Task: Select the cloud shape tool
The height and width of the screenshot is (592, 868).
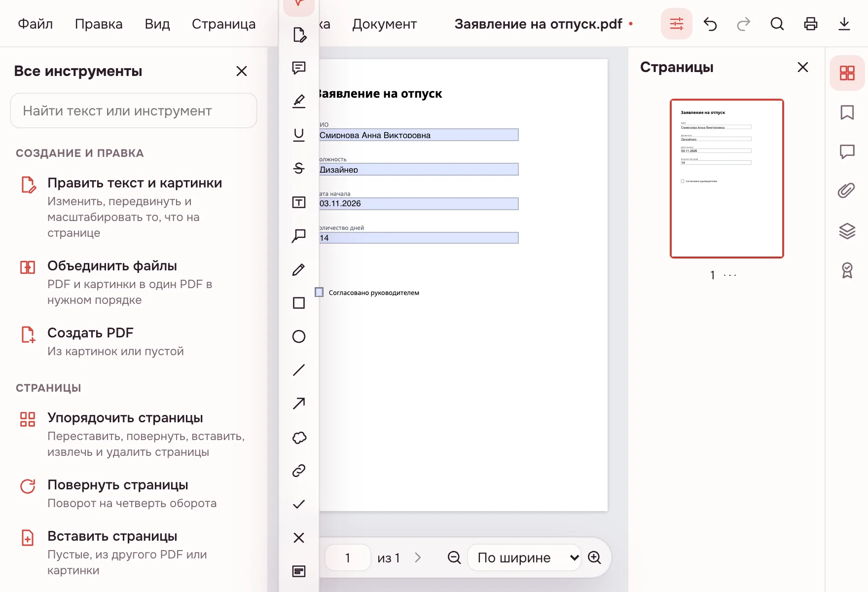Action: pos(299,438)
